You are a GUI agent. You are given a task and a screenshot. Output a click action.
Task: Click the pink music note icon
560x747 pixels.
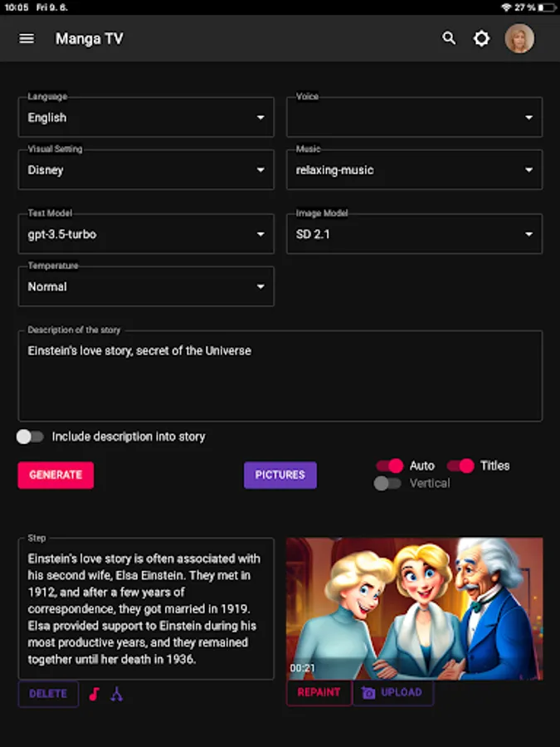(x=95, y=695)
